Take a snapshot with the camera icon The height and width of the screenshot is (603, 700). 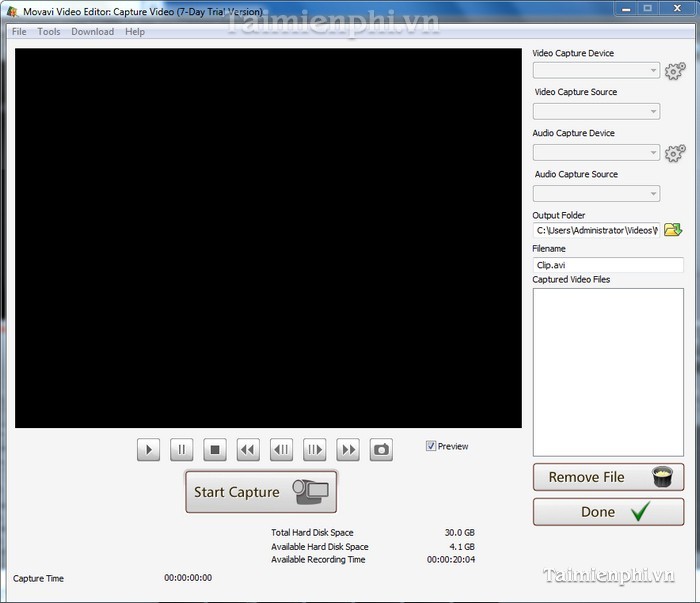point(381,449)
